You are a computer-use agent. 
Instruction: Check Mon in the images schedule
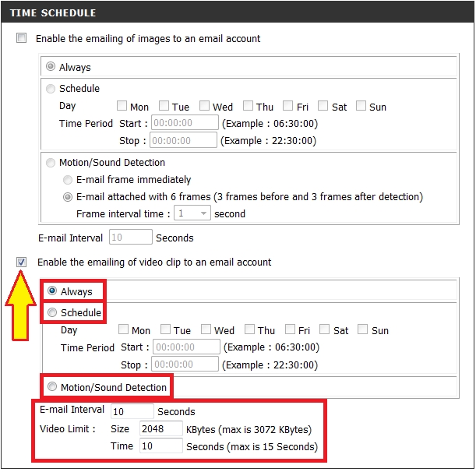[122, 106]
